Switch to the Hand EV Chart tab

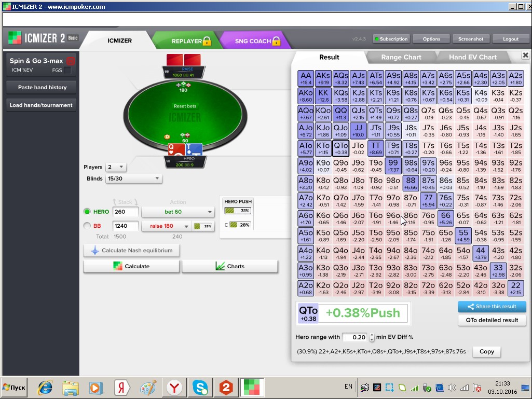coord(473,58)
